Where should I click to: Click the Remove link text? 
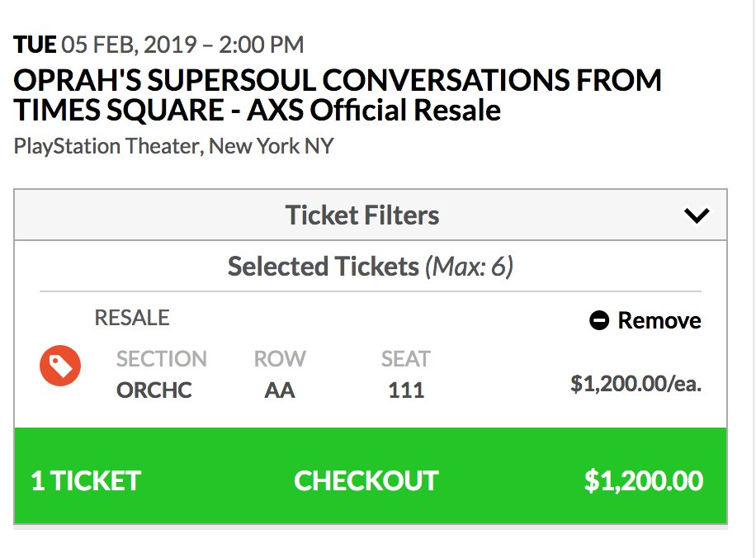659,320
